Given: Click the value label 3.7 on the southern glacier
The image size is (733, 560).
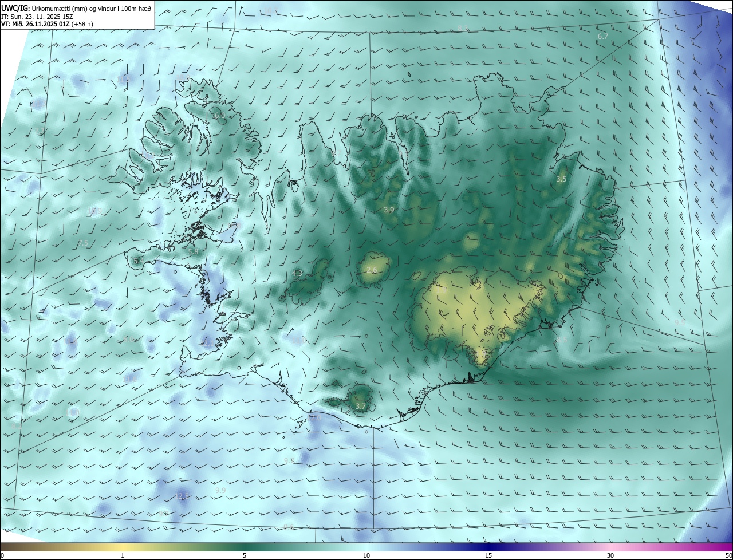Looking at the screenshot, I should 360,406.
